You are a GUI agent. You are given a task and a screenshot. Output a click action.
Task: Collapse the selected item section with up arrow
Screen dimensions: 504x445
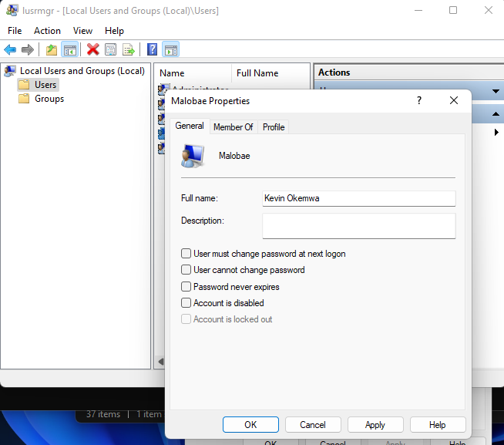tap(496, 114)
